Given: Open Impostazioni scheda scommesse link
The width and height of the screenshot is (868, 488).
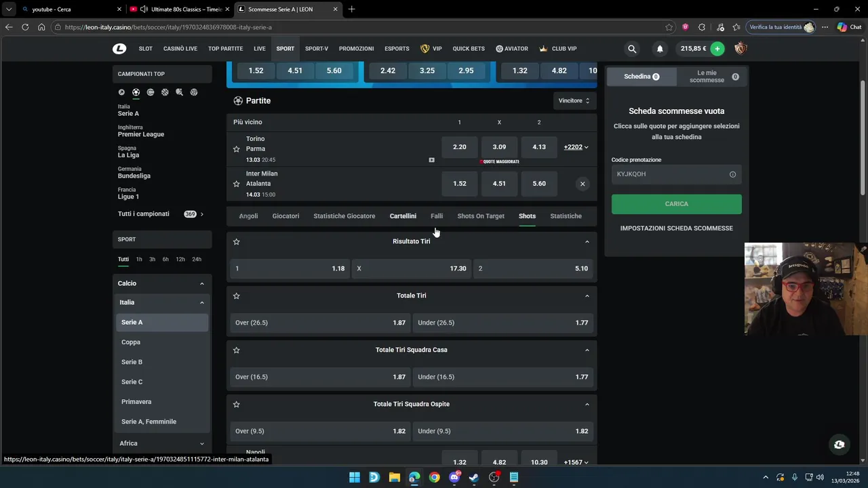Looking at the screenshot, I should tap(677, 228).
